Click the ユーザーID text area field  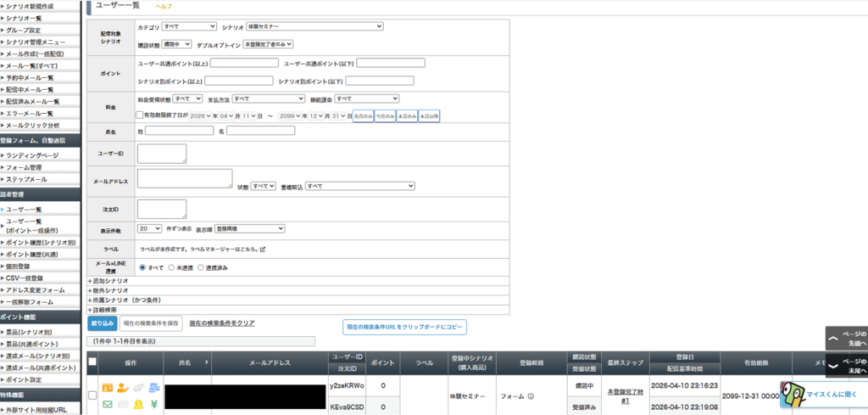(161, 153)
